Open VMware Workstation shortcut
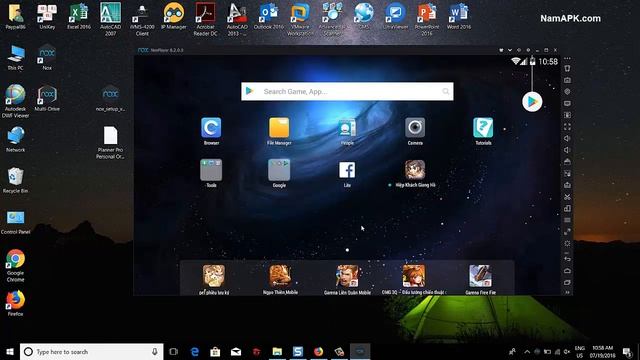Viewport: 640px width, 360px height. [x=300, y=19]
